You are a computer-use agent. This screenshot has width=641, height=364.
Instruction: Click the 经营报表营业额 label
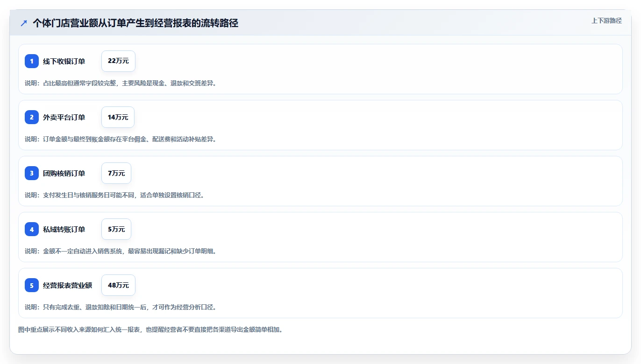coord(67,285)
